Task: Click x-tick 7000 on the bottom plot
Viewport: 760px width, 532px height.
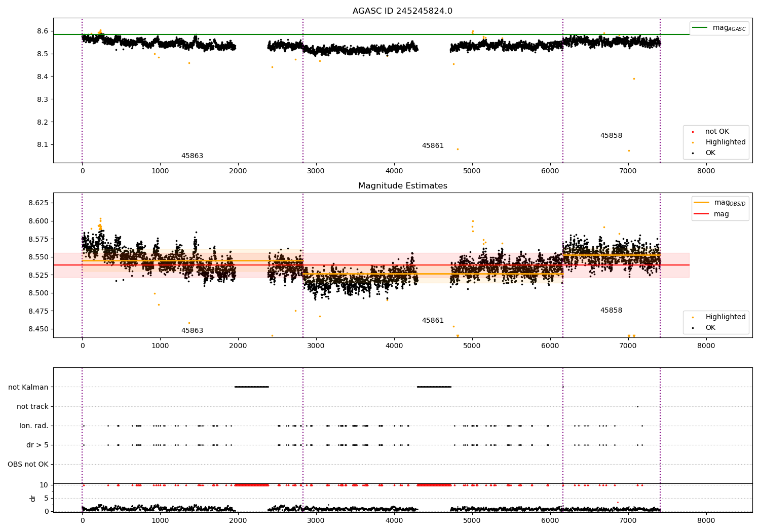Action: 628,521
